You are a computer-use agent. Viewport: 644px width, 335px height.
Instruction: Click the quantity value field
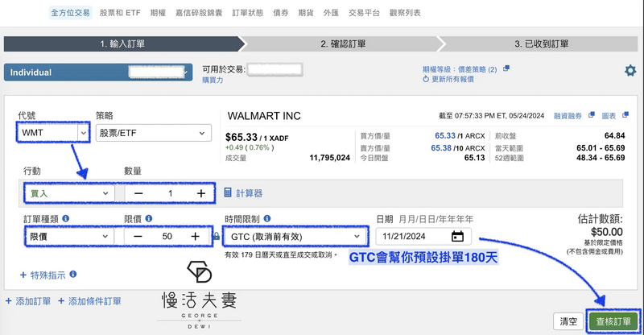coord(170,193)
